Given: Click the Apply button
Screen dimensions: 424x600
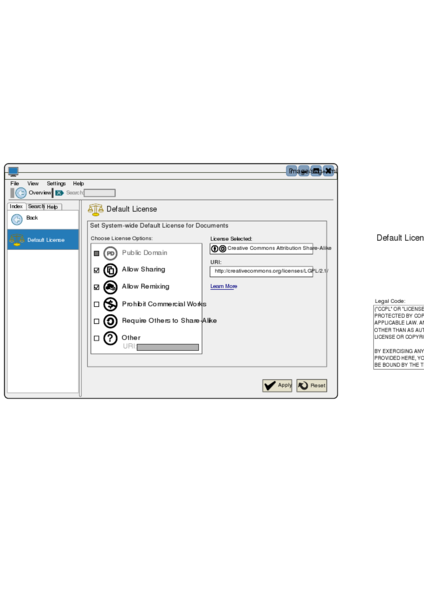Looking at the screenshot, I should (x=277, y=385).
